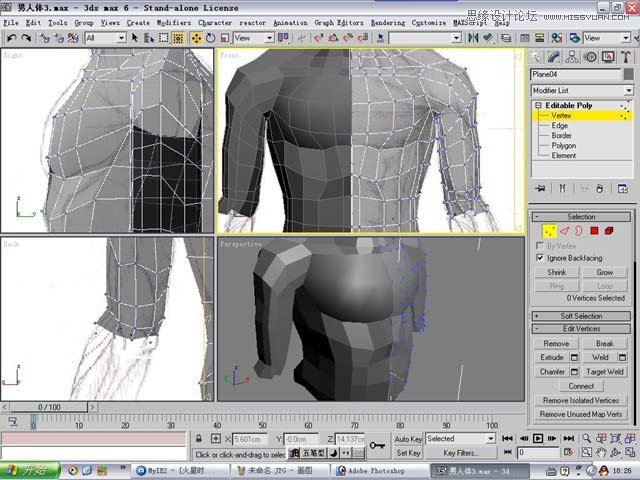The width and height of the screenshot is (640, 480).
Task: Open the Material Editor icon
Action: pos(557,38)
